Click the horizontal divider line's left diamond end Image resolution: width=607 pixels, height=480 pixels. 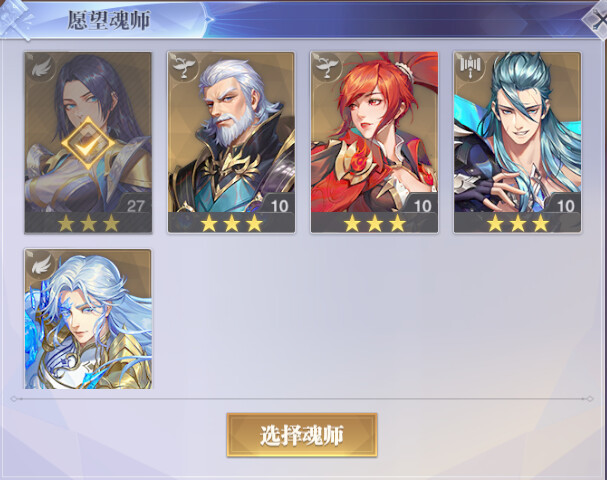(14, 399)
